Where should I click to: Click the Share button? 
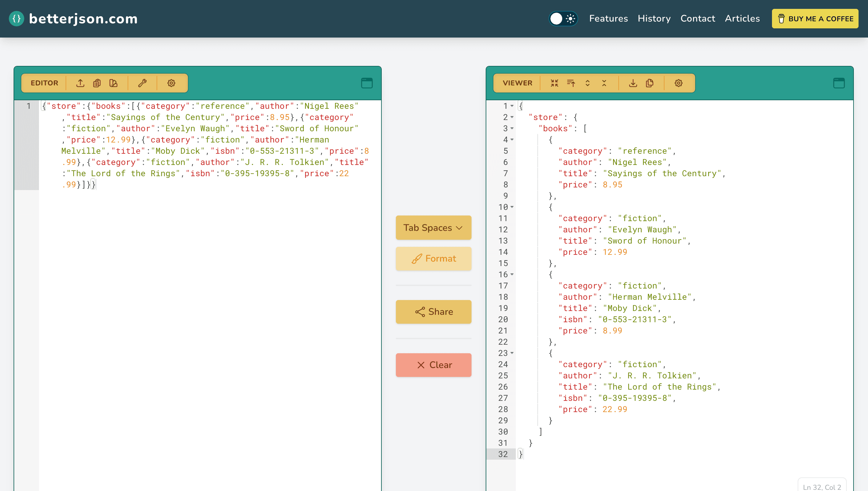433,312
